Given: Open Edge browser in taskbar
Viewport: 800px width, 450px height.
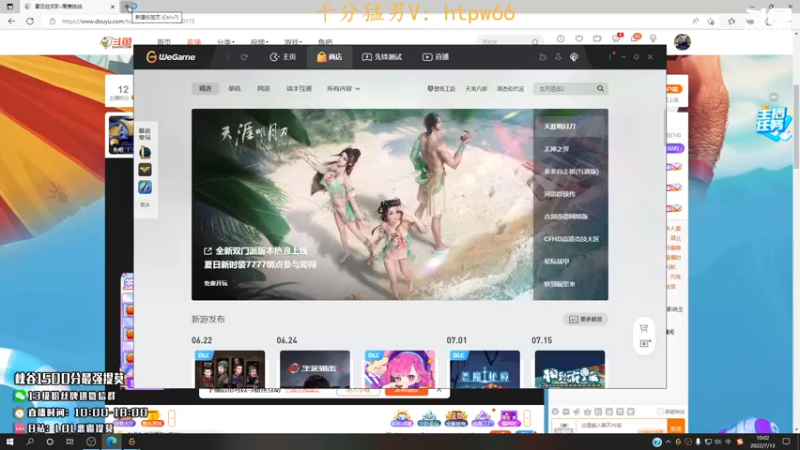Looking at the screenshot, I should 111,442.
